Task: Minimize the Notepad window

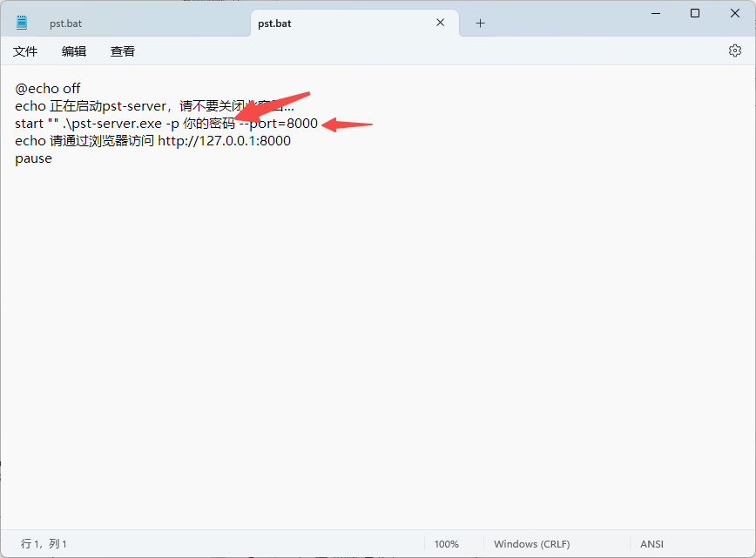Action: [x=656, y=13]
